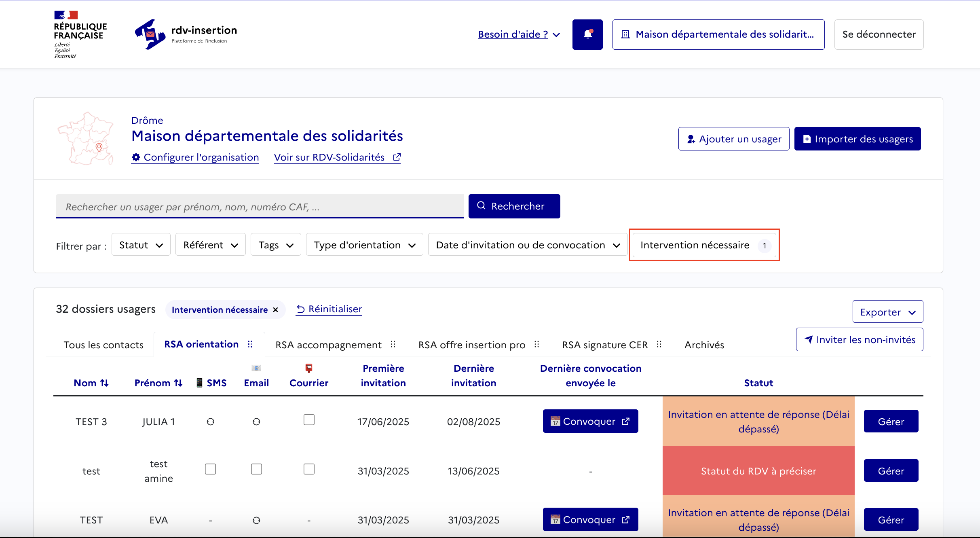
Task: Click the user search input field
Action: point(259,207)
